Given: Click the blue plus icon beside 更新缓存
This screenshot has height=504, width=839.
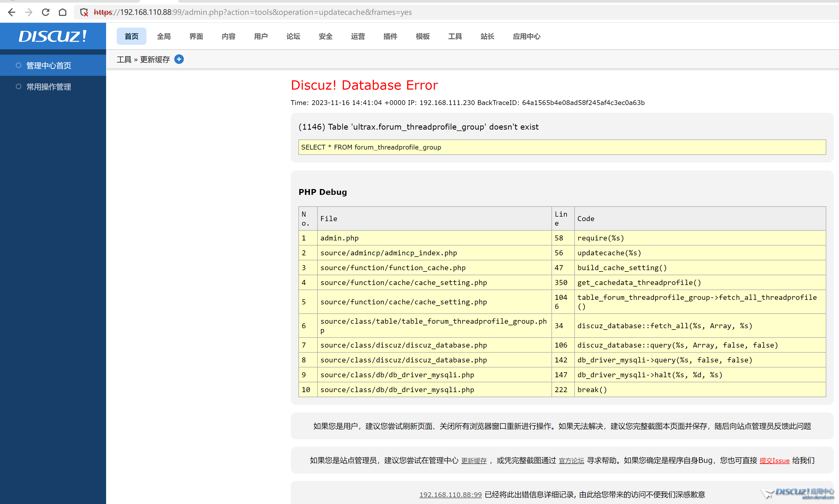Looking at the screenshot, I should click(x=179, y=59).
